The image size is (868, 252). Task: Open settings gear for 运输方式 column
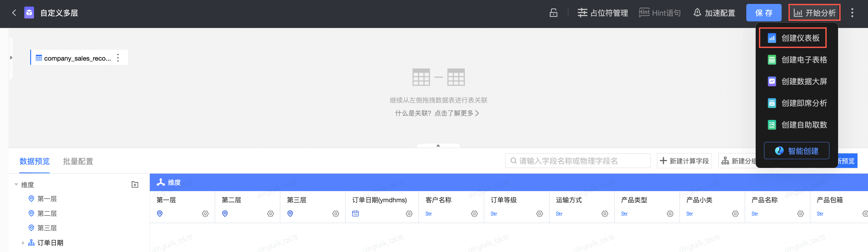coord(605,214)
